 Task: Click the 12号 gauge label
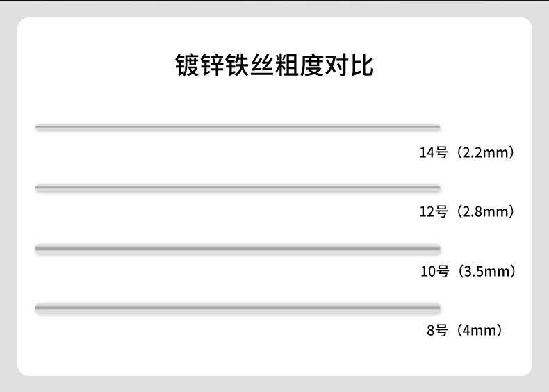433,211
